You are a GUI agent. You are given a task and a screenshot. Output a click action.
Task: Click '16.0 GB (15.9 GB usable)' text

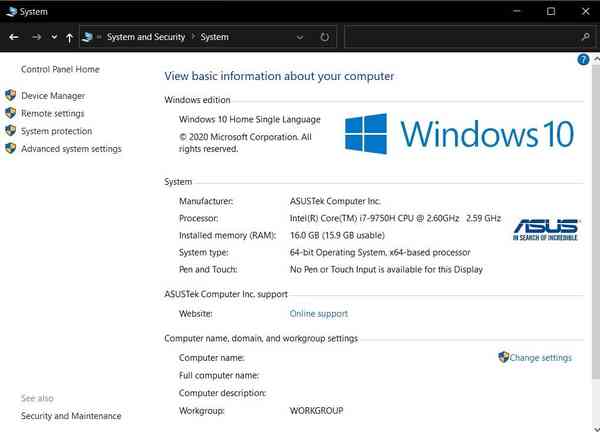pyautogui.click(x=337, y=235)
